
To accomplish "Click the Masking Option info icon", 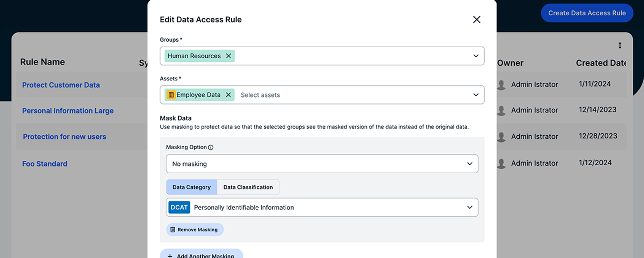I will (x=211, y=147).
